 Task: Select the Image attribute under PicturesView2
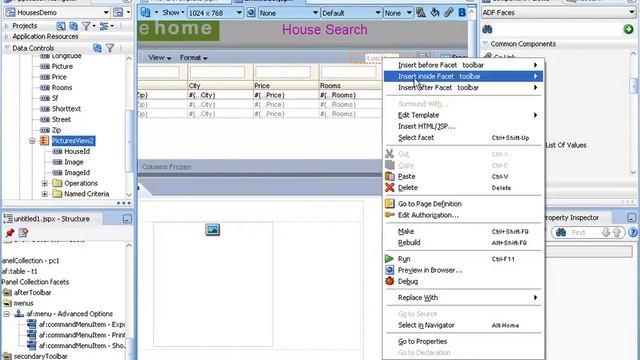[73, 162]
